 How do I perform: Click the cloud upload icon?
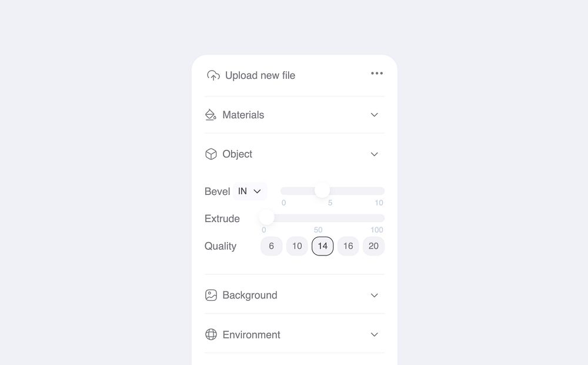(x=213, y=75)
